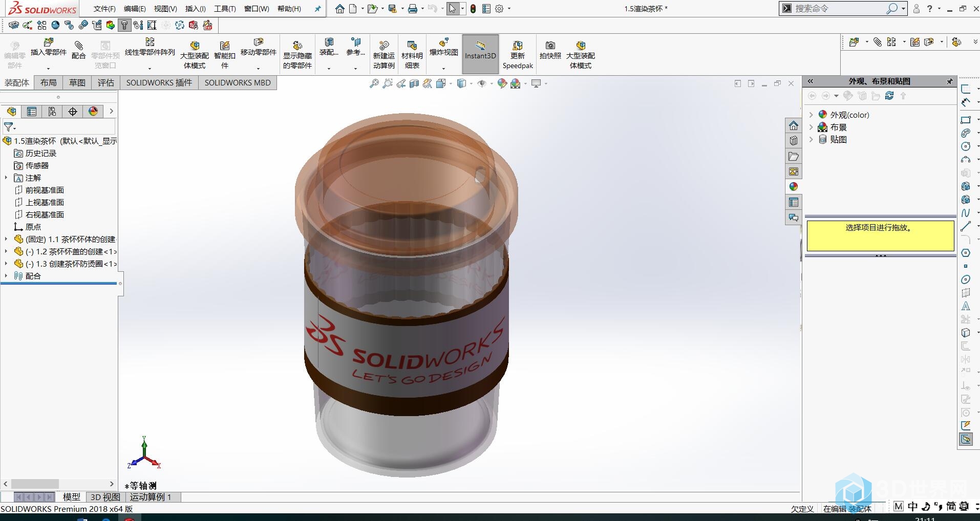Expand 外观(color) folder in Appearances
The height and width of the screenshot is (521, 980).
coord(811,115)
